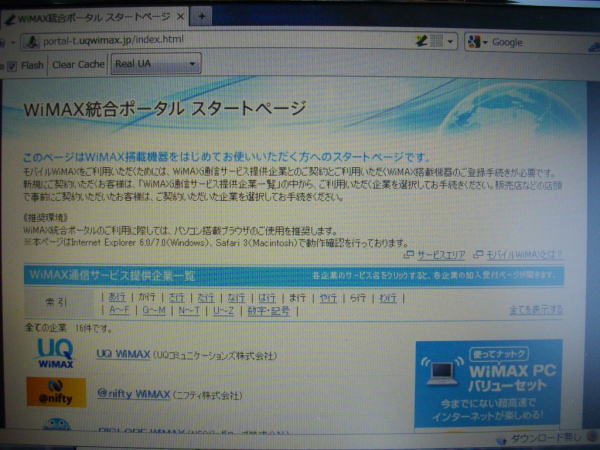Click the あ行 index link
The height and width of the screenshot is (450, 600).
(117, 297)
